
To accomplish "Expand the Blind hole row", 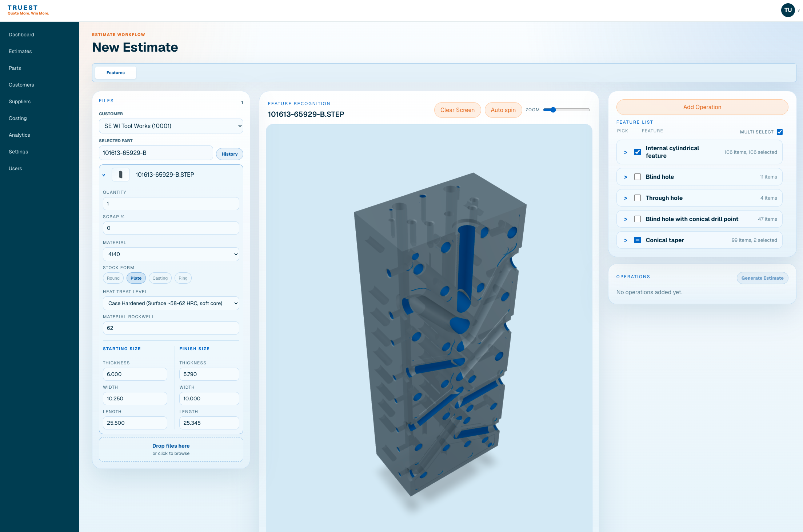I will coord(626,177).
